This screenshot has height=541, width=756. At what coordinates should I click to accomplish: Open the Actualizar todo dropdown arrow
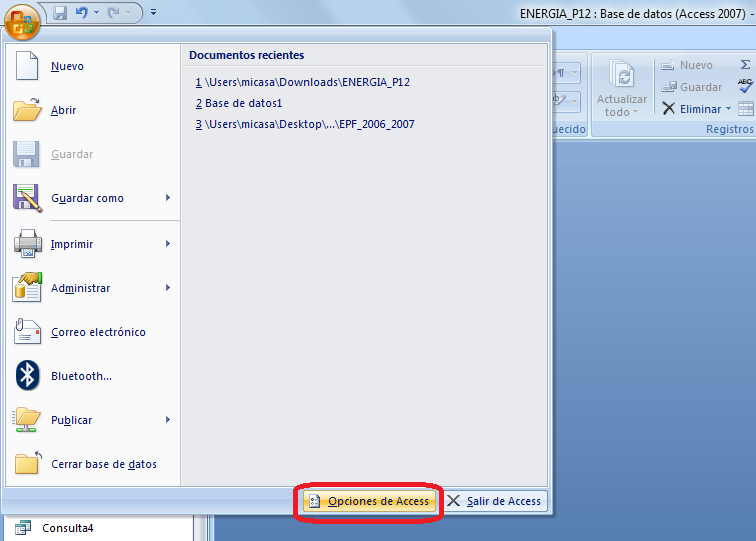[x=635, y=112]
